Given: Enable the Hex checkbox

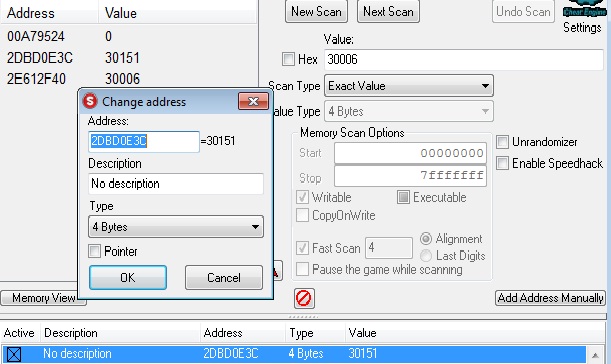Looking at the screenshot, I should pos(288,59).
